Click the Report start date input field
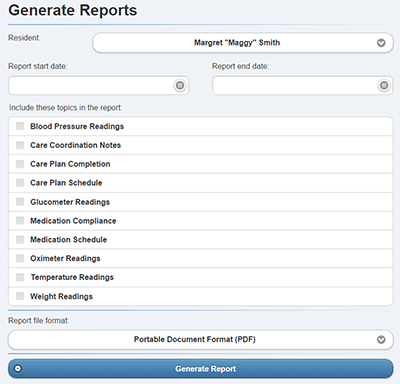 point(99,85)
